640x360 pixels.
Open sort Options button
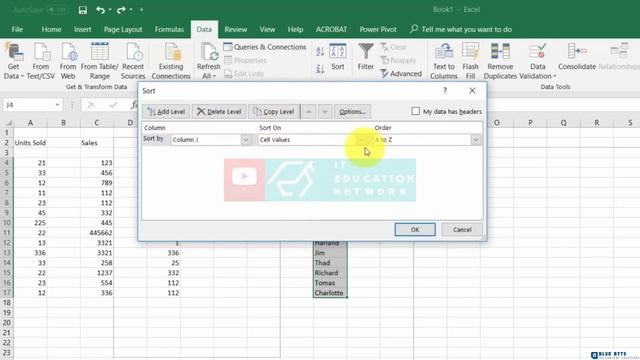[x=352, y=111]
